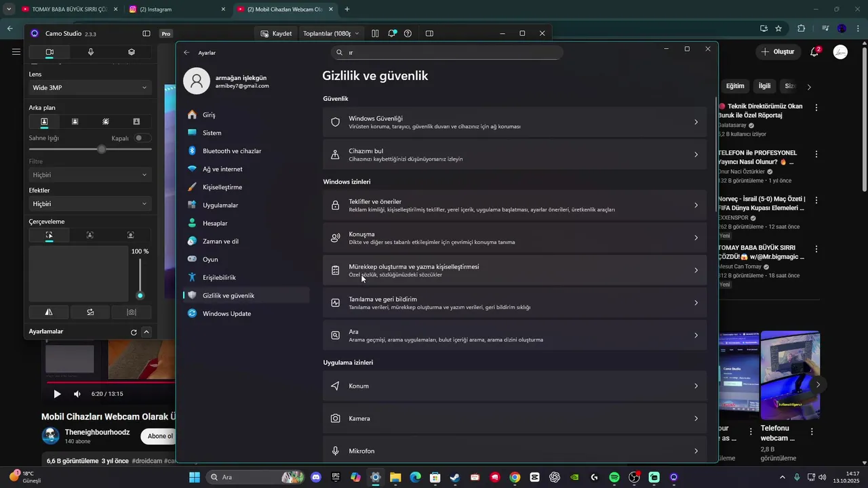The width and height of the screenshot is (868, 488).
Task: Open File Explorer from the taskbar
Action: [395, 477]
